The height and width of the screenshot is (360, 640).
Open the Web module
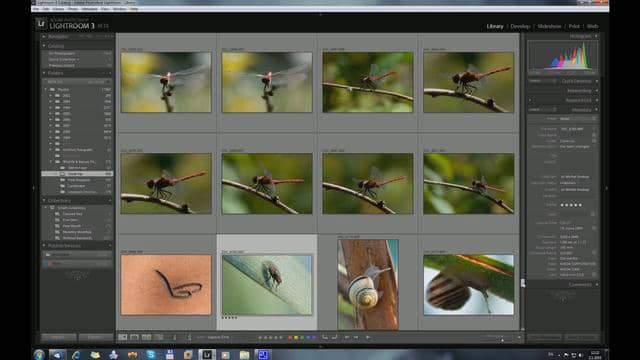[x=592, y=26]
